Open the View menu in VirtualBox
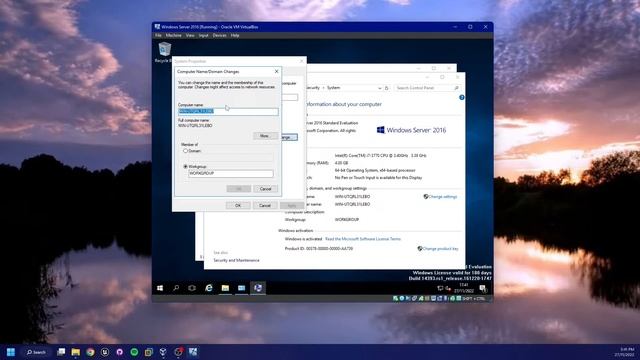This screenshot has height=360, width=640. point(190,36)
